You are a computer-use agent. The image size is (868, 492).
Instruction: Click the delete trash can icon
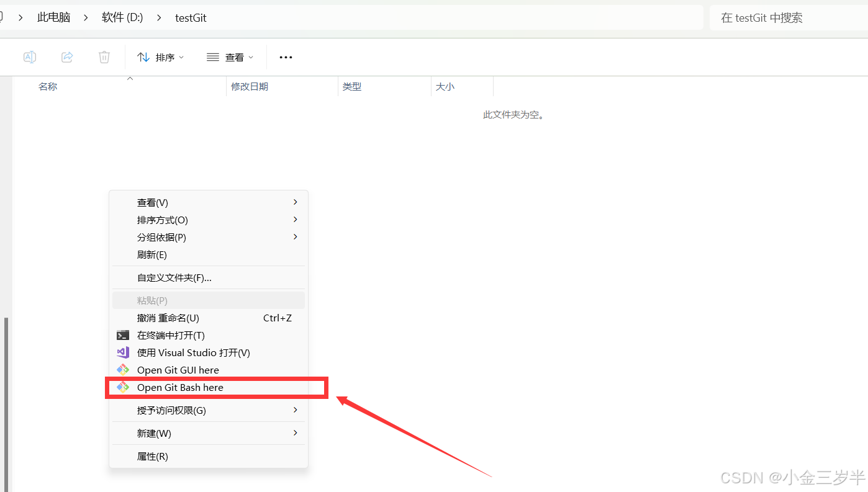tap(104, 57)
